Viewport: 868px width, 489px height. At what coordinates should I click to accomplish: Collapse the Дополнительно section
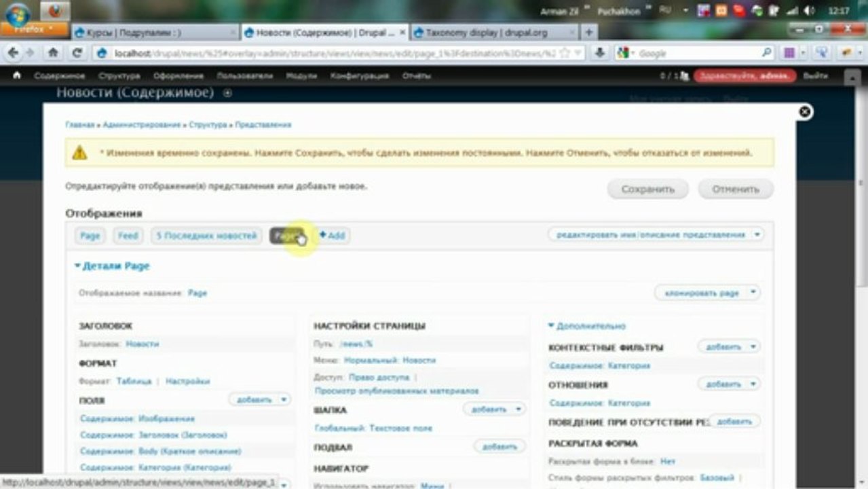click(x=587, y=326)
